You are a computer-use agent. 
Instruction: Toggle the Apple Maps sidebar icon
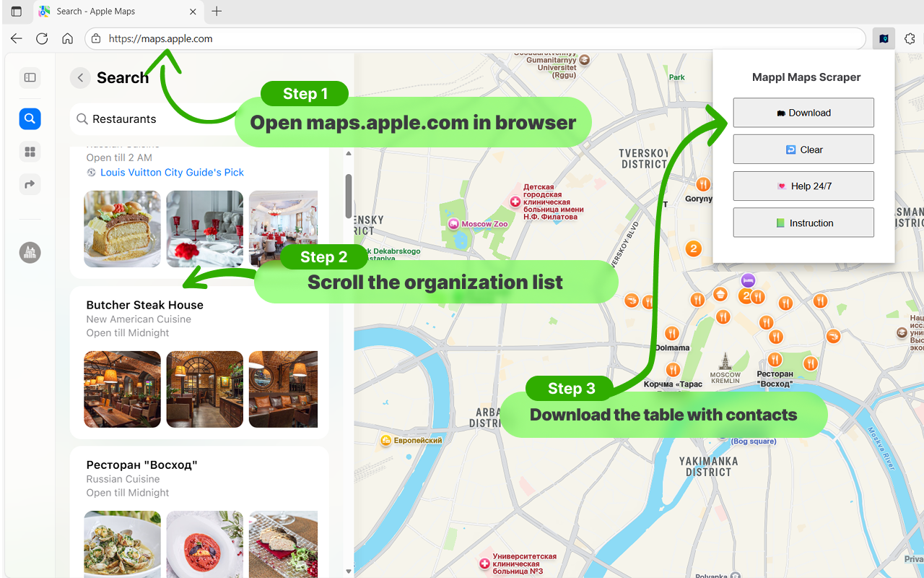coord(30,77)
